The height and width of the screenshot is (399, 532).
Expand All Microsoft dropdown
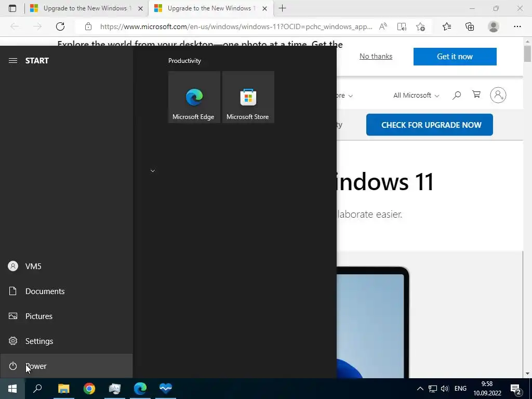(x=416, y=96)
